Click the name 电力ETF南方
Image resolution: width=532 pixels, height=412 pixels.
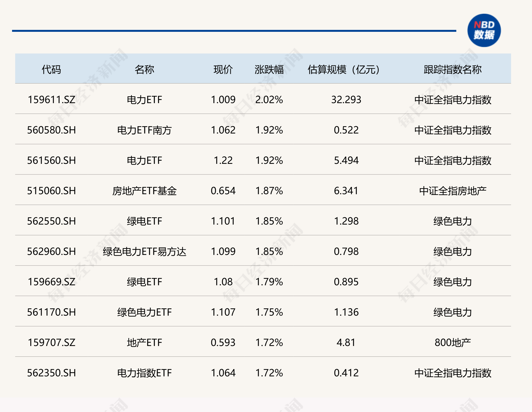144,130
